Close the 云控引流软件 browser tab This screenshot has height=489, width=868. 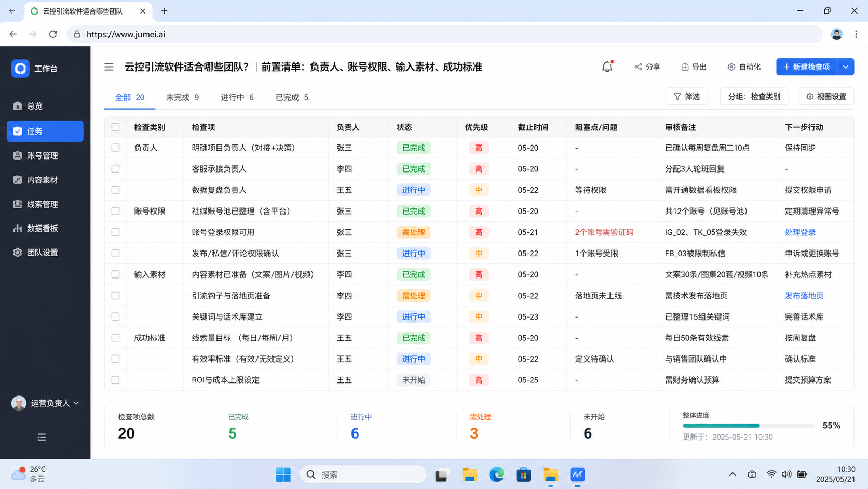(143, 11)
